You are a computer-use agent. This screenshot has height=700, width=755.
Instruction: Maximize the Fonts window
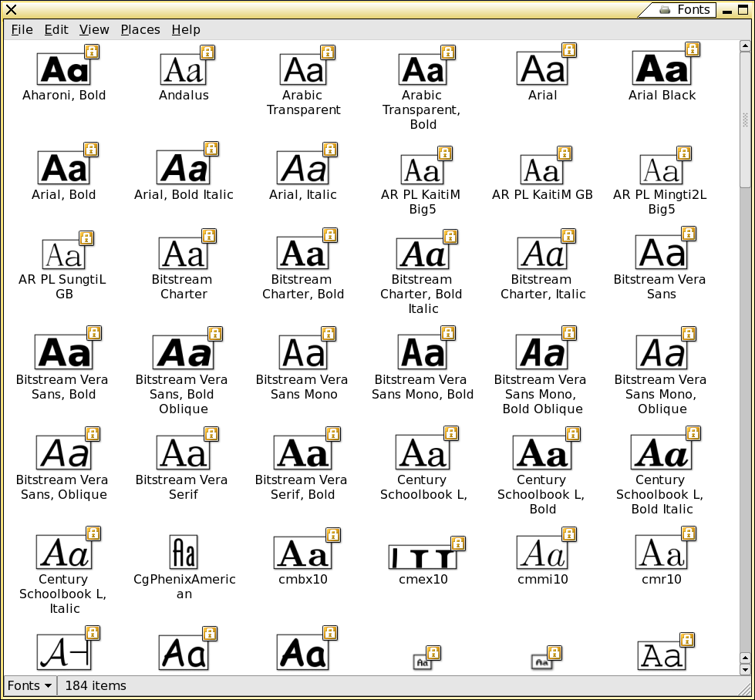(743, 9)
